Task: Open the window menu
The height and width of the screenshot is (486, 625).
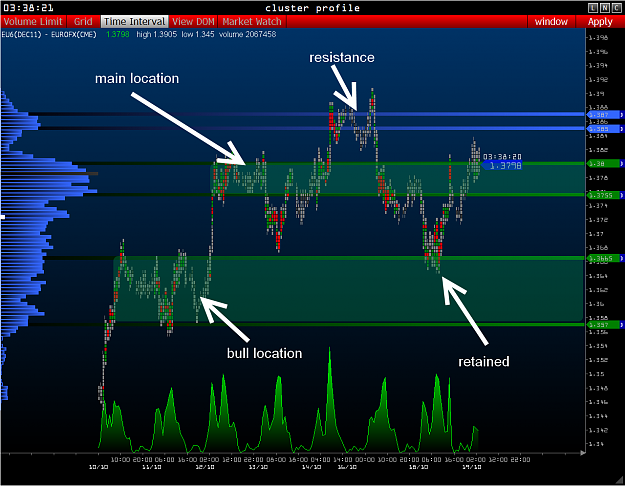Action: (x=551, y=22)
